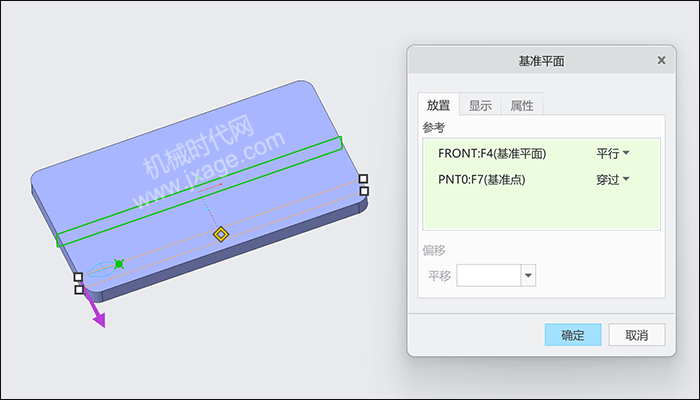
Task: Click the yellow diamond drag handle
Action: pos(221,234)
